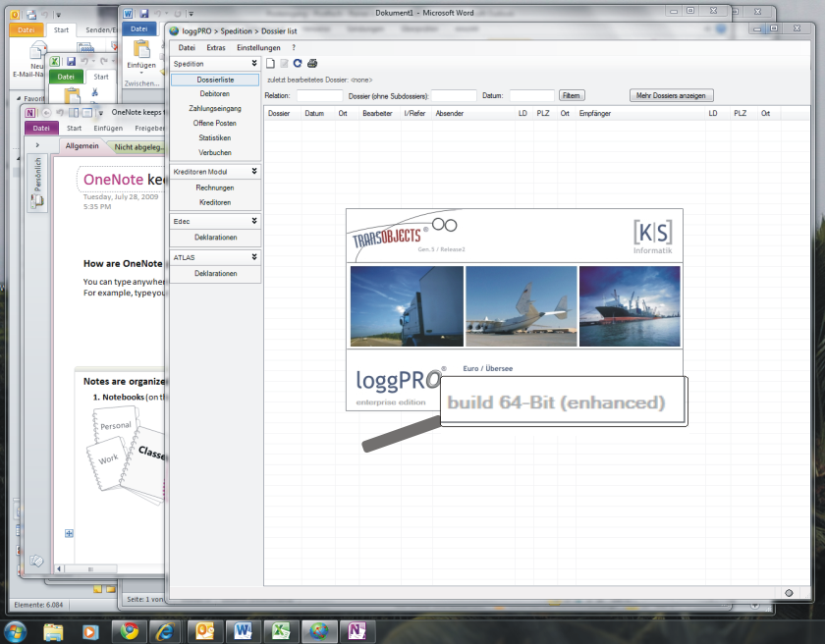The width and height of the screenshot is (825, 644).
Task: Expand the OneNote navigation pane arrow
Action: pos(37,145)
